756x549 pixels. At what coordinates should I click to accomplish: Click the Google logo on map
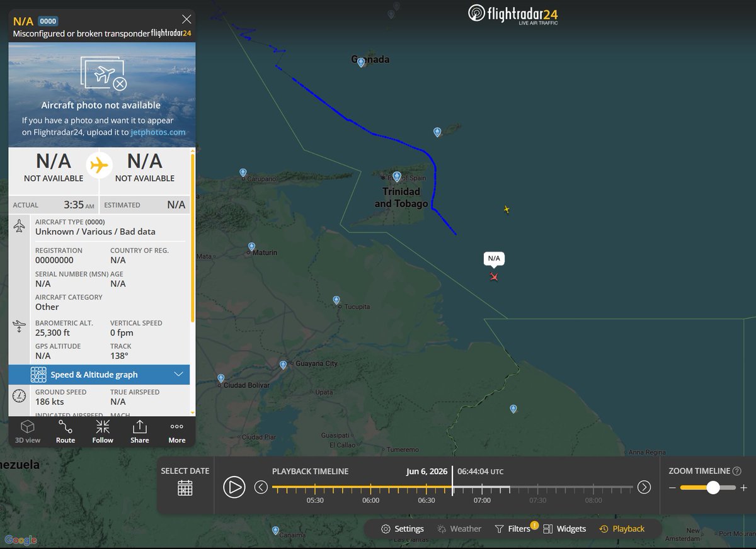21,540
